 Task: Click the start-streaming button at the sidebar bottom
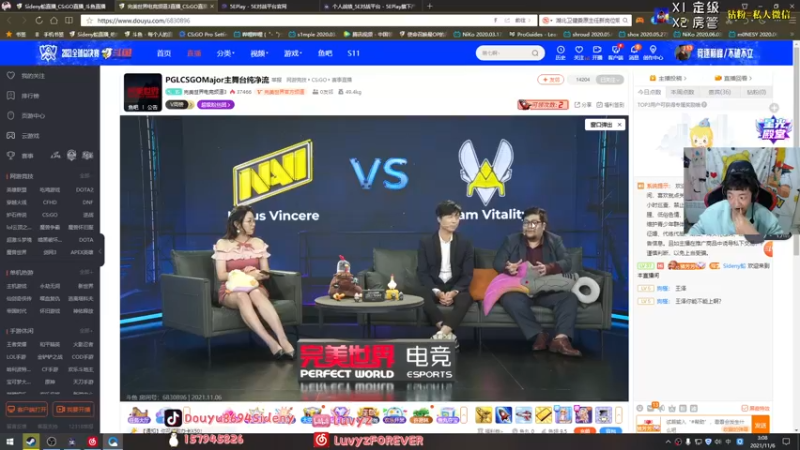coord(74,409)
